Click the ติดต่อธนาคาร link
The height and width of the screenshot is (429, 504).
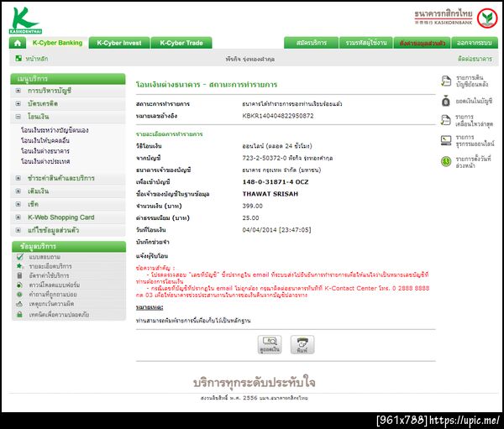coord(475,59)
